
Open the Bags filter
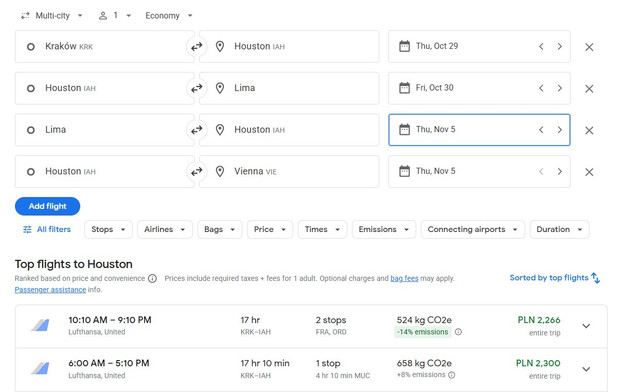[220, 229]
